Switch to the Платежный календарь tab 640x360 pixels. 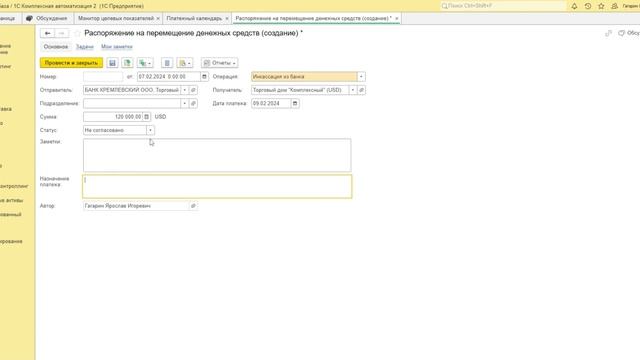(194, 18)
